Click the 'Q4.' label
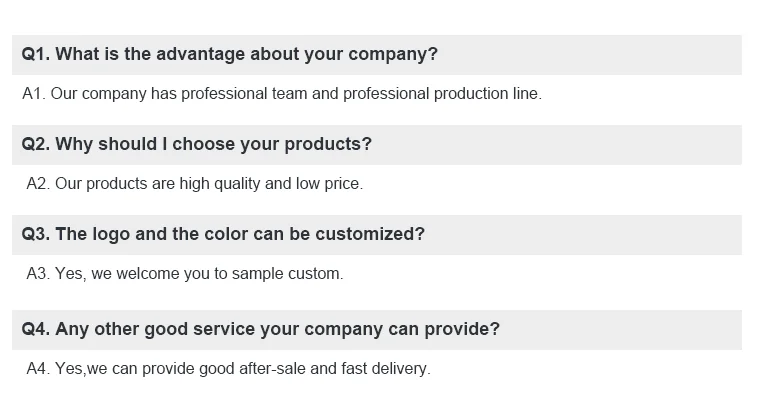769x417 pixels. [x=36, y=329]
